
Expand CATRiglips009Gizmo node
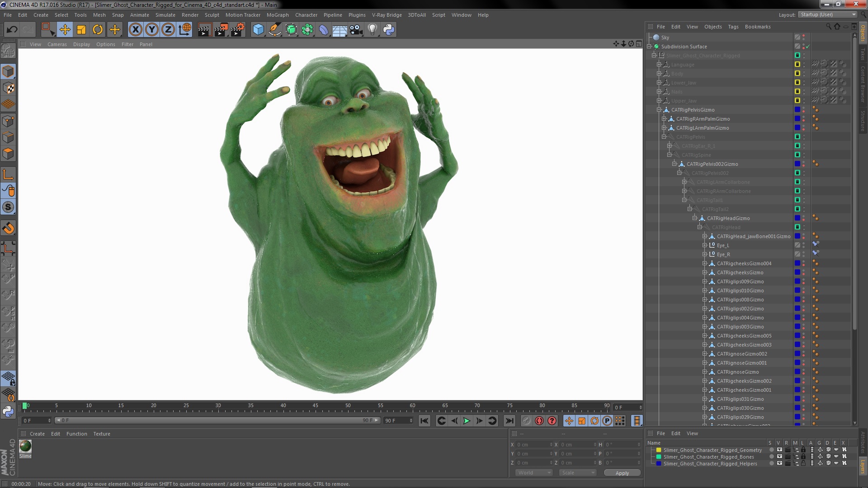pyautogui.click(x=705, y=282)
